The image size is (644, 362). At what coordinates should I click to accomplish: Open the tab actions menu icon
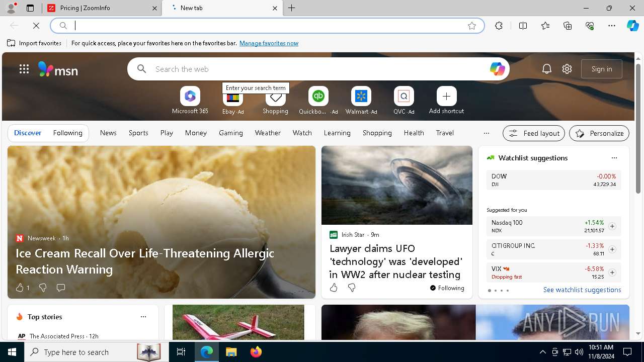click(30, 8)
